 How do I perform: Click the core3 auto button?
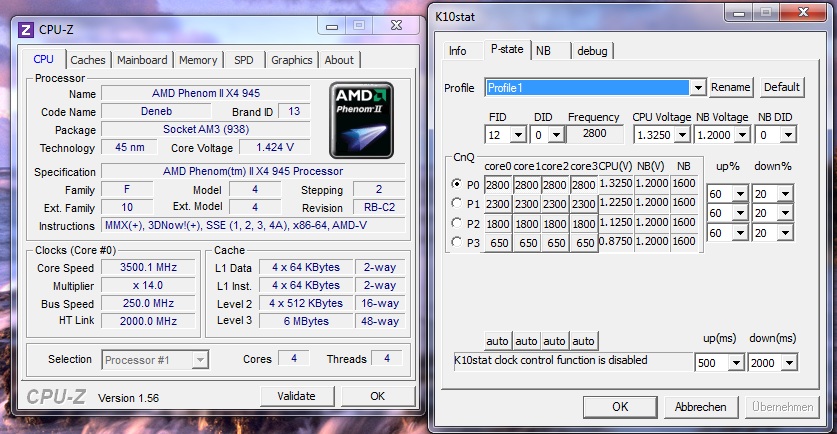click(x=583, y=341)
